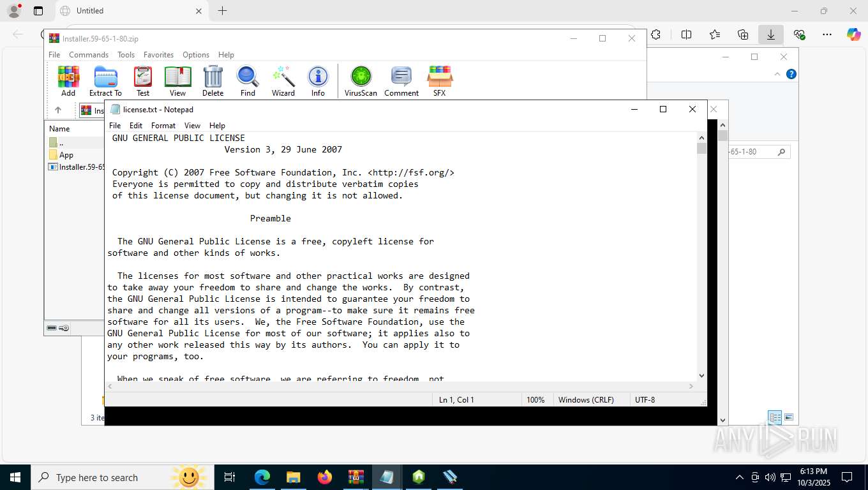Open the Notepad View menu
The image size is (868, 490).
click(x=192, y=126)
